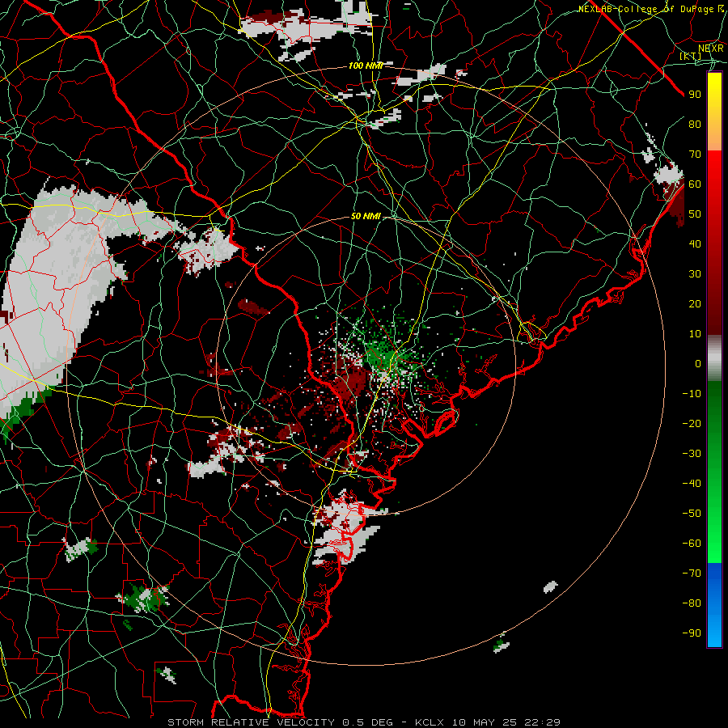Click the 20 value on the velocity scale
The image size is (728, 728).
click(695, 303)
